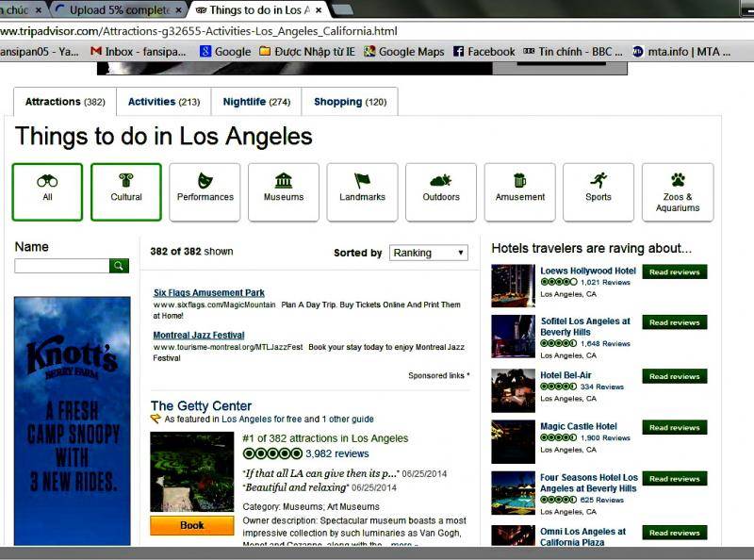Open Magic Castle Hotel name link
The height and width of the screenshot is (560, 754).
(579, 426)
